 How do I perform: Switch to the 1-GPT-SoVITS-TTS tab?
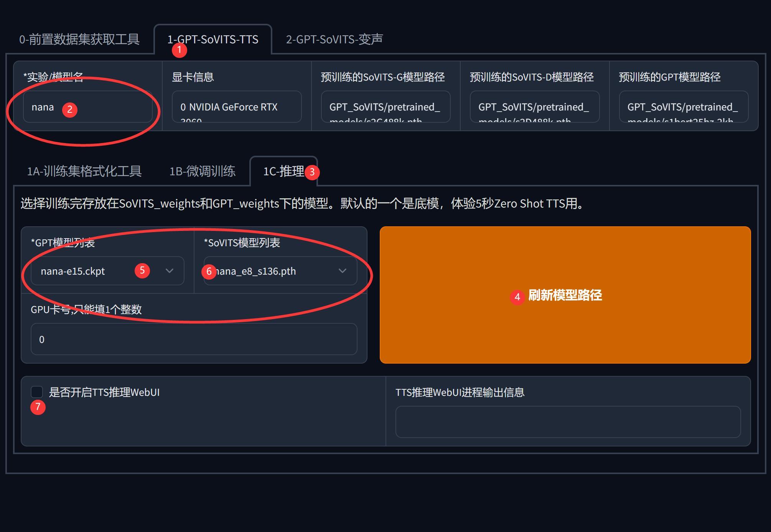[x=213, y=39]
